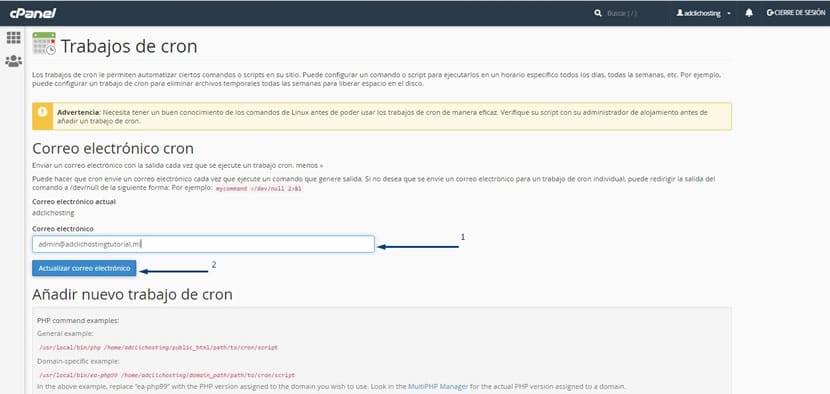
Task: Select the /usr/local/bin/php general example command
Action: pyautogui.click(x=158, y=348)
